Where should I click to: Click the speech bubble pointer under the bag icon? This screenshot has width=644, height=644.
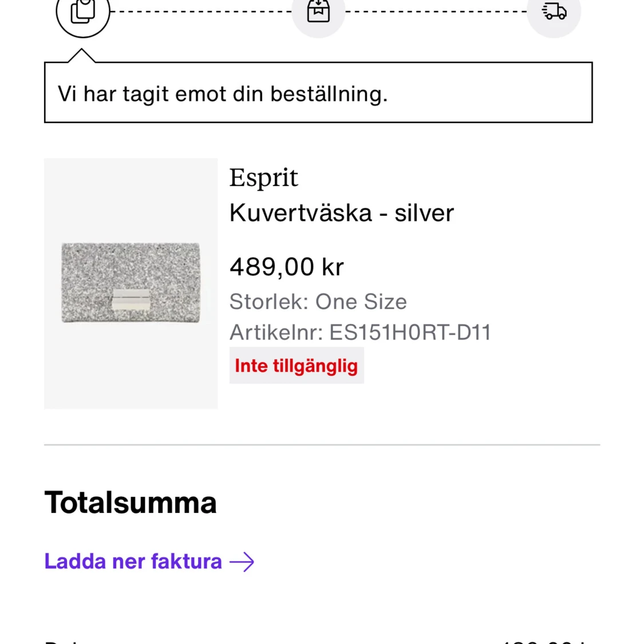[83, 54]
